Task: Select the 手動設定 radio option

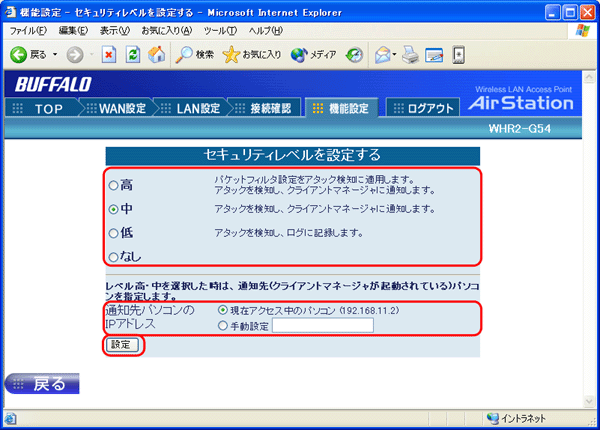Action: [x=222, y=325]
